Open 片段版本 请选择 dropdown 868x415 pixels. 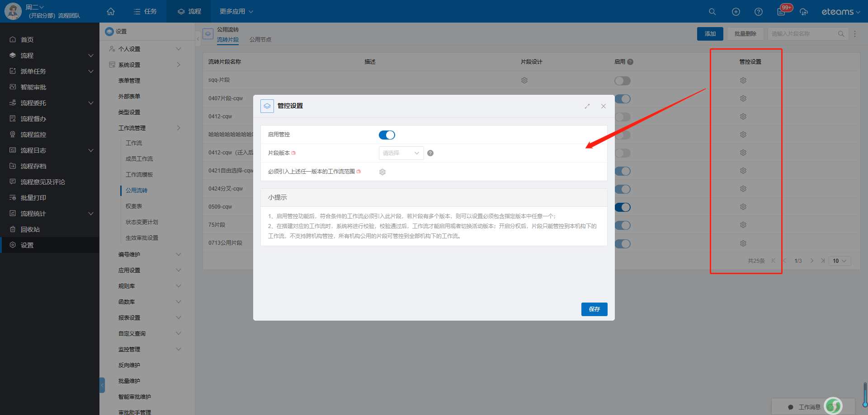coord(401,153)
